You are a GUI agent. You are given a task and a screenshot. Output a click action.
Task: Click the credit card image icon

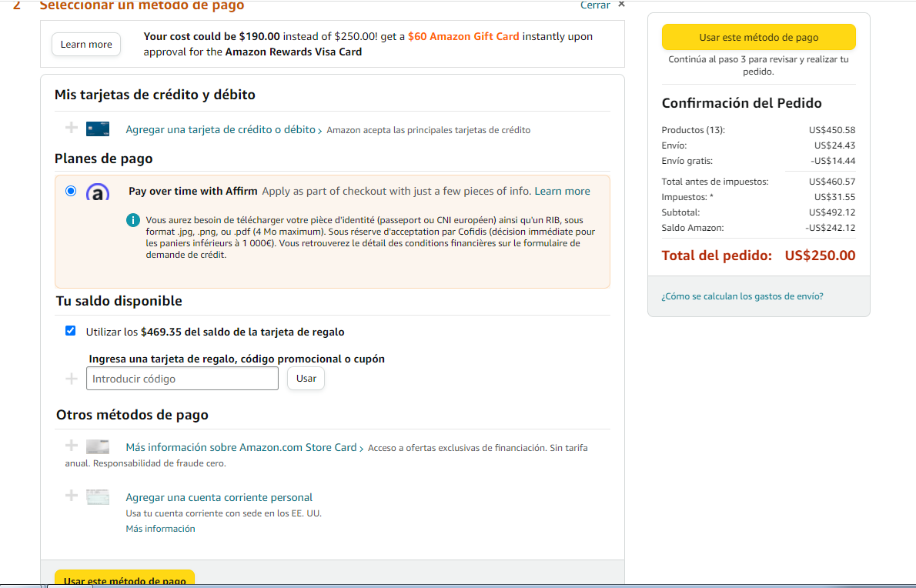point(98,129)
